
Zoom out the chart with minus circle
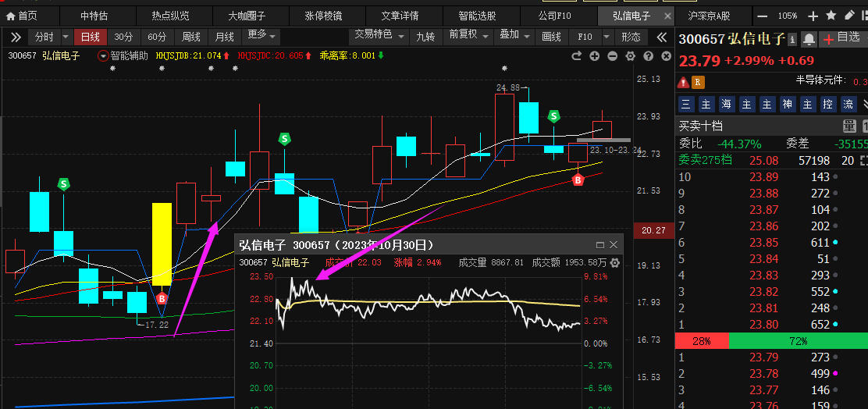612,56
